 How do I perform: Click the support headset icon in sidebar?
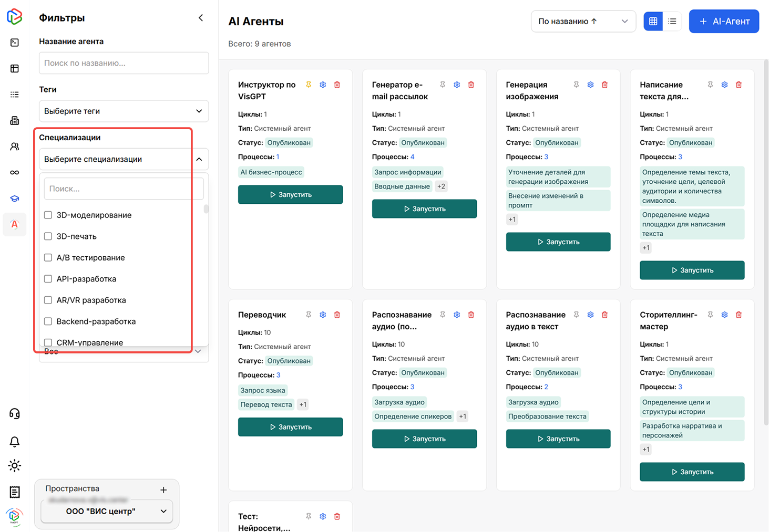pos(15,414)
